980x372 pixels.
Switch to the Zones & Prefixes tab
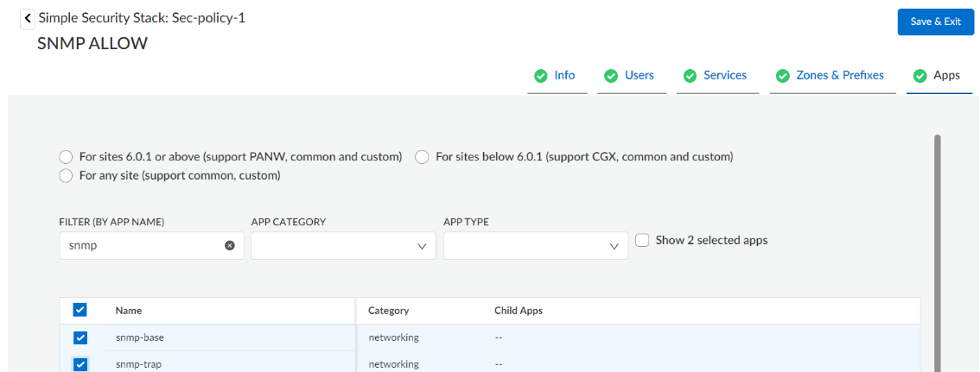839,76
